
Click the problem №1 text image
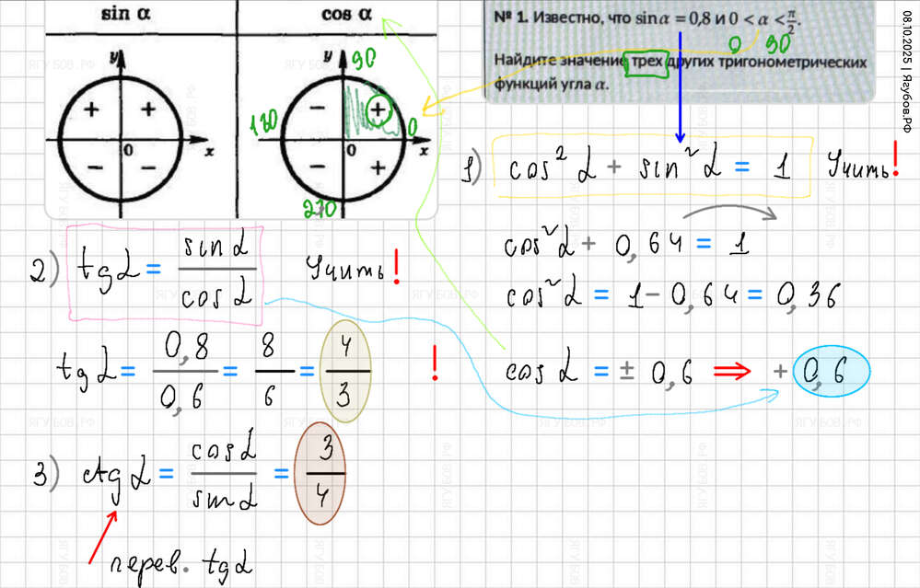pos(679,52)
